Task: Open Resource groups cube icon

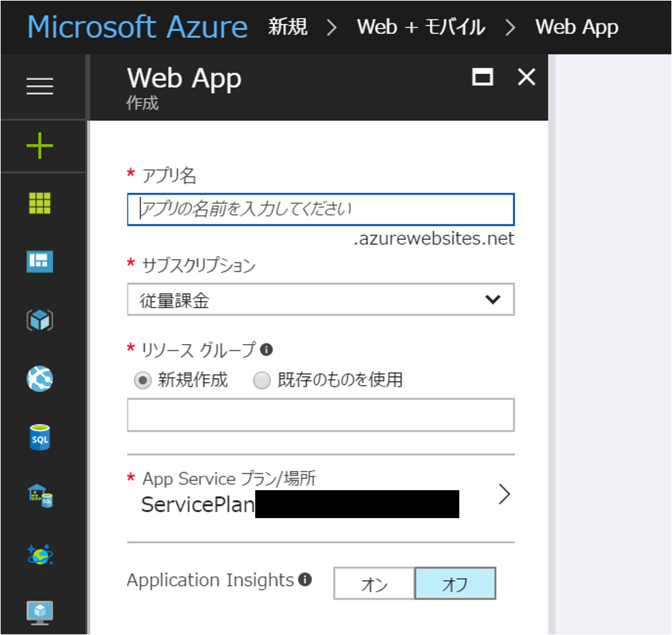Action: click(x=40, y=320)
